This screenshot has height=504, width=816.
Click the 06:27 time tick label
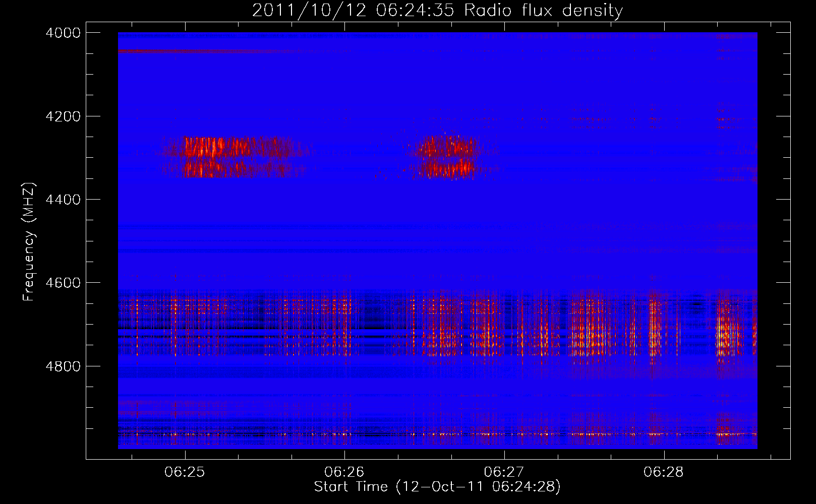point(504,472)
